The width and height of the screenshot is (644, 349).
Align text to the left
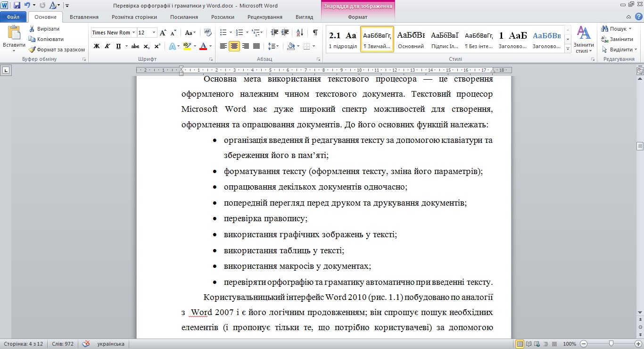point(223,46)
